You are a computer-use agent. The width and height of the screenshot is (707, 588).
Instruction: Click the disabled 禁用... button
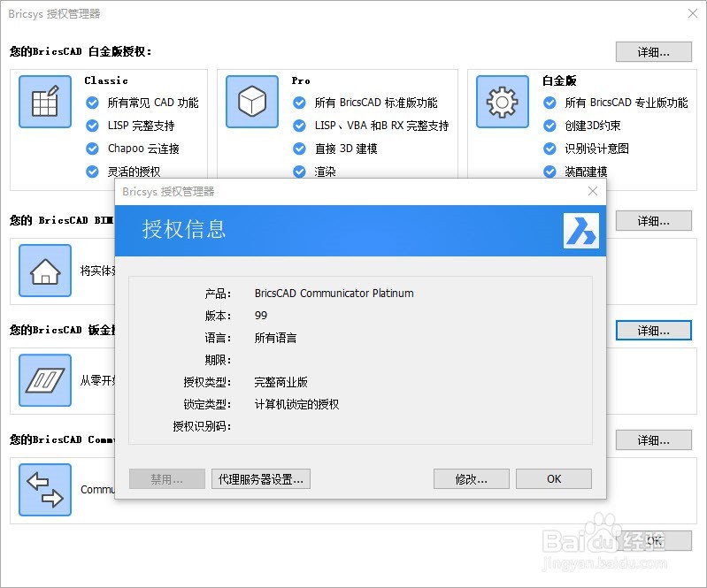[167, 479]
